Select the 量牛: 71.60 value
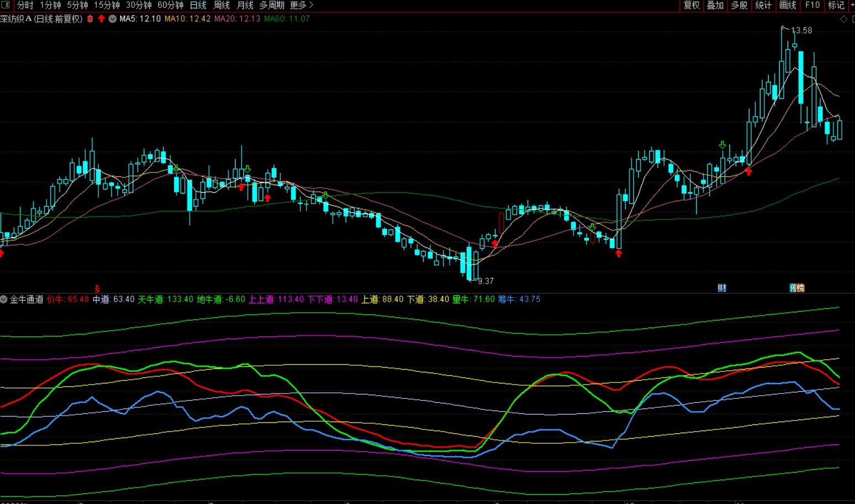This screenshot has height=504, width=855. tap(473, 300)
